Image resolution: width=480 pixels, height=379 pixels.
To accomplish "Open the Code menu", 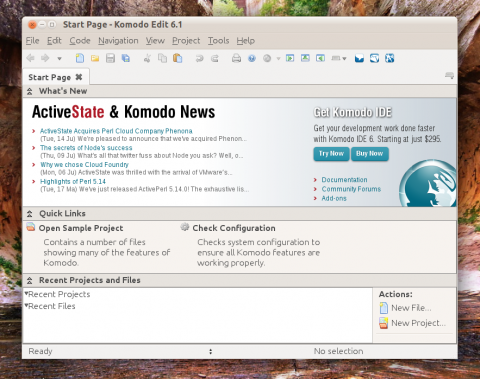I will [80, 41].
